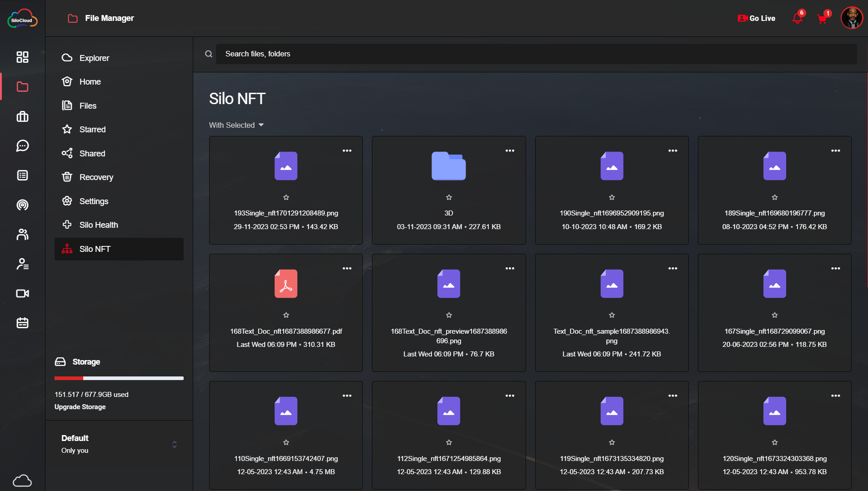Select the video camera icon in left sidebar
This screenshot has width=868, height=491.
pyautogui.click(x=22, y=293)
